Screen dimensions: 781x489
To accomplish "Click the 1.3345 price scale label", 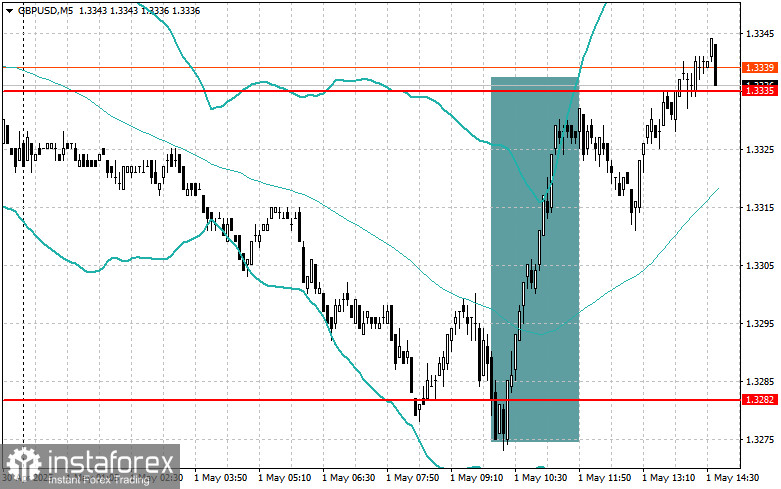I will 760,34.
